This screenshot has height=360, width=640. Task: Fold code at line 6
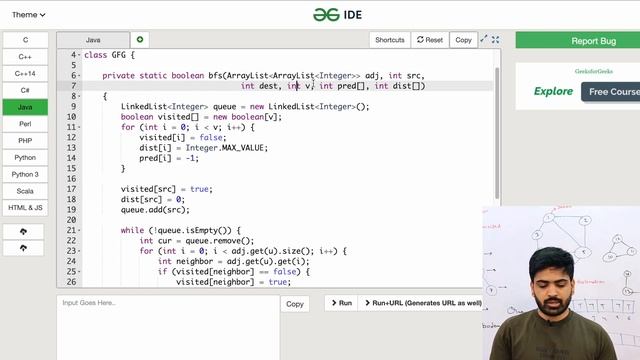(x=79, y=76)
